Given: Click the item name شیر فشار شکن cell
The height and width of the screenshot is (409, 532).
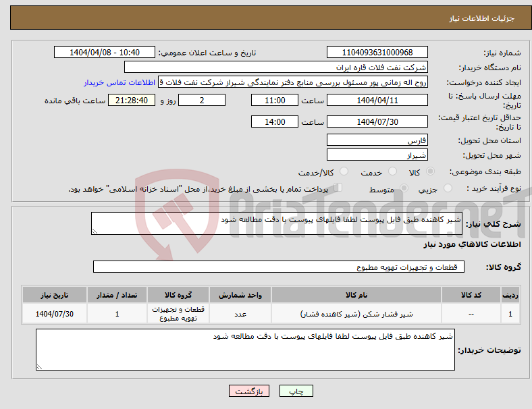Looking at the screenshot, I should pos(356,314).
